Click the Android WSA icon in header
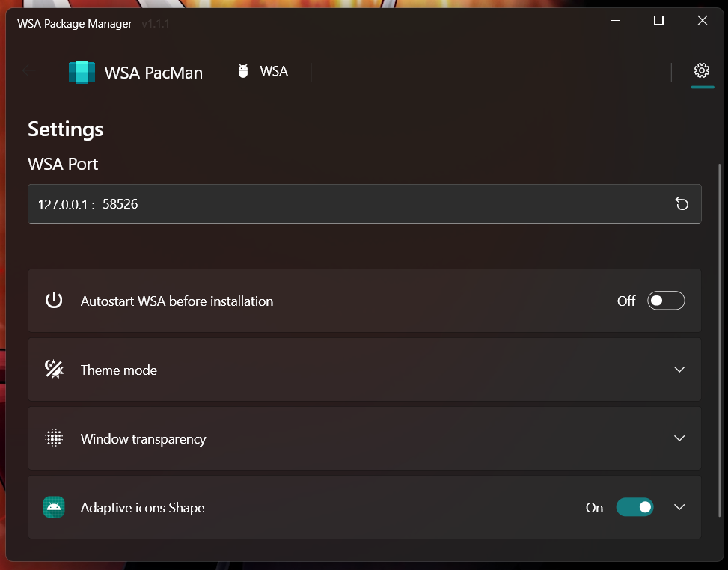The height and width of the screenshot is (570, 728). 243,71
